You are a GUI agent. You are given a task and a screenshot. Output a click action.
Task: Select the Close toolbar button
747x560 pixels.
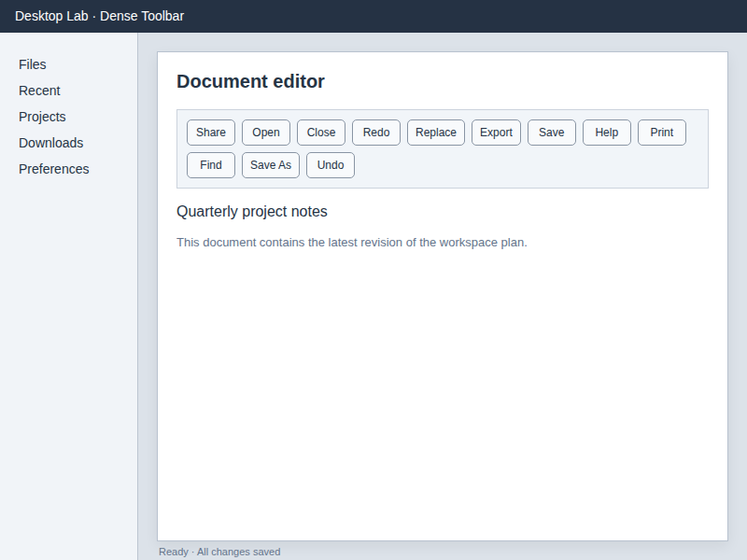tap(321, 133)
